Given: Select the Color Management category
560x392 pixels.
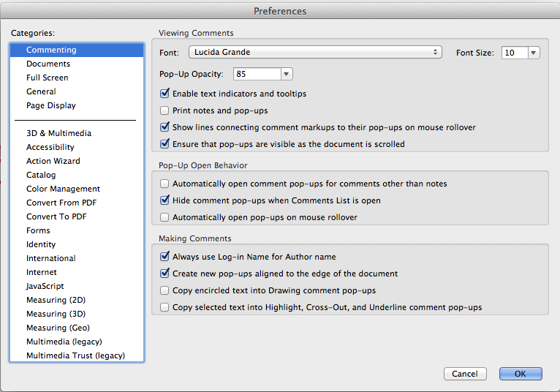Looking at the screenshot, I should tap(63, 189).
